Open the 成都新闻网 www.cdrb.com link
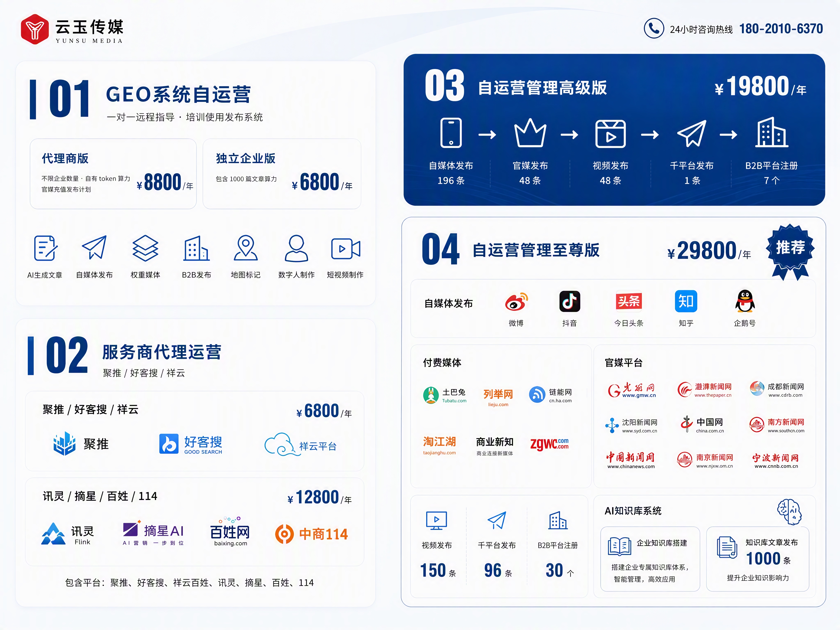 click(777, 390)
